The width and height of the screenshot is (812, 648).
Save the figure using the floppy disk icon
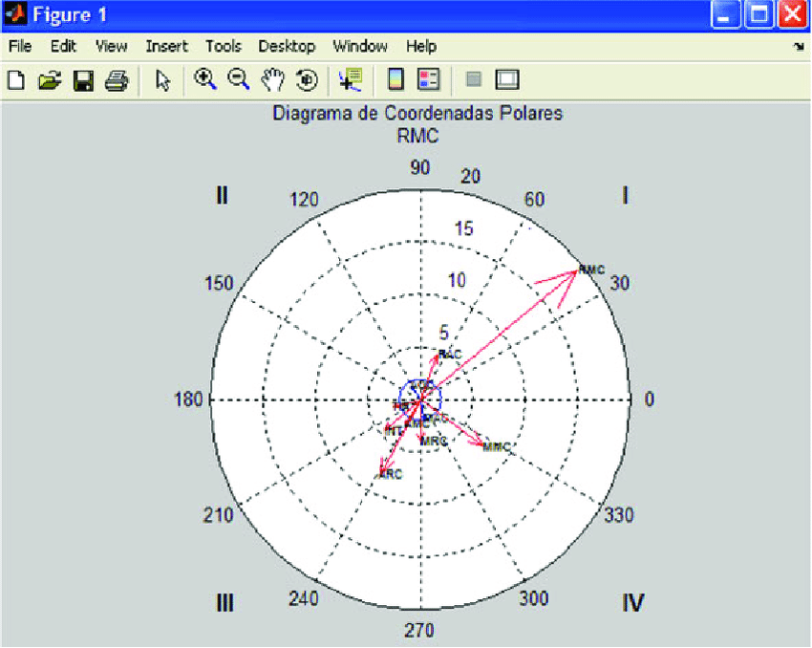coord(83,80)
